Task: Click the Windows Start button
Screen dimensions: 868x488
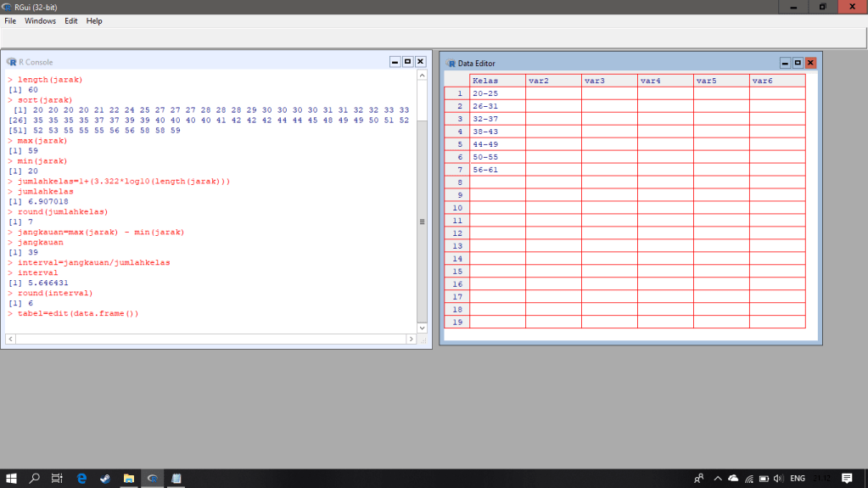Action: point(12,479)
